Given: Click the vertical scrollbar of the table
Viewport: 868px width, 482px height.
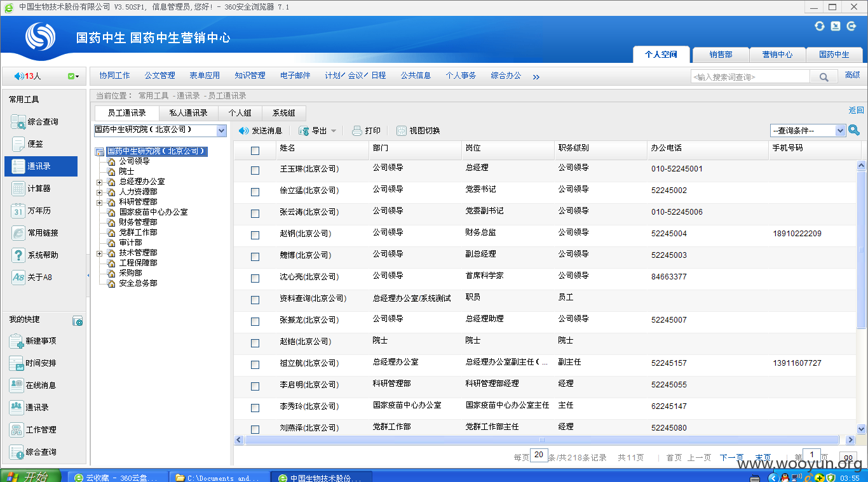Looking at the screenshot, I should click(862, 250).
